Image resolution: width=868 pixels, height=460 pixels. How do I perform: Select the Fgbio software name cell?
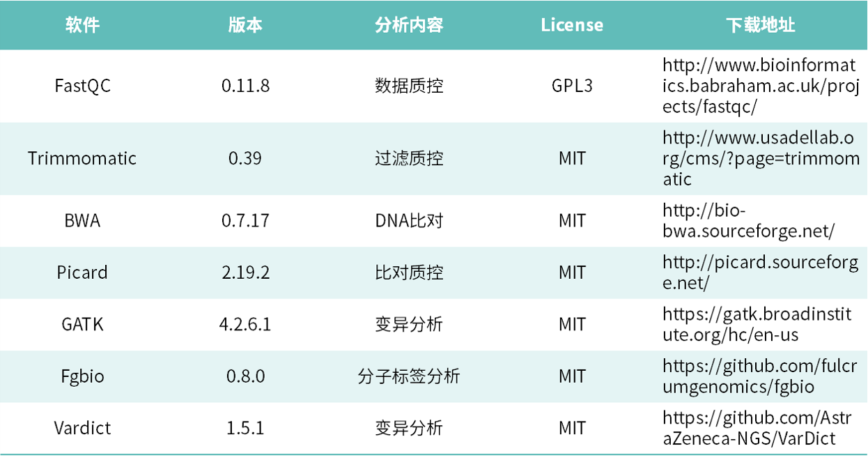coord(82,376)
